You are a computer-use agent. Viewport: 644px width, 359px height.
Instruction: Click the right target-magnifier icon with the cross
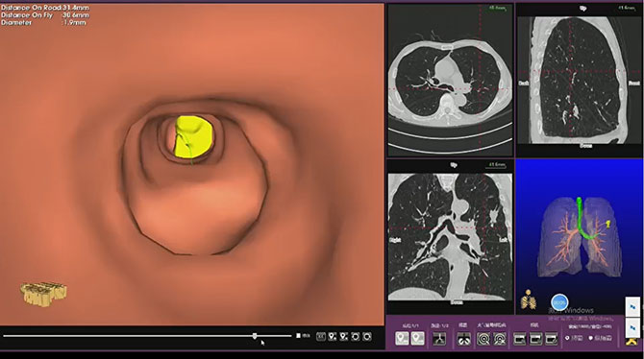500,339
